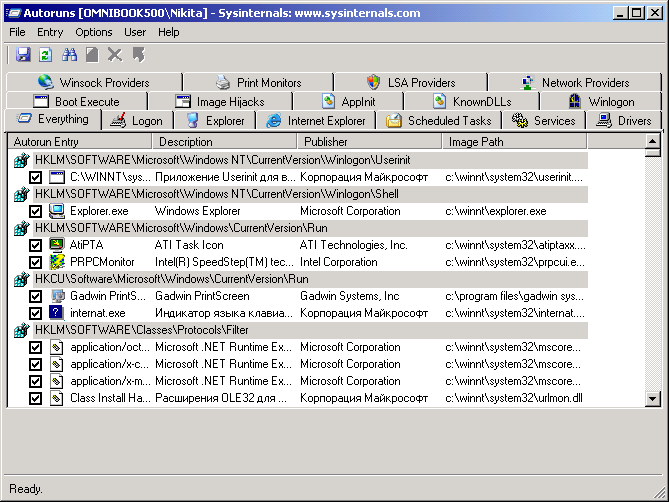Click the Jump to entry toolbar icon
669x502 pixels.
tap(139, 55)
